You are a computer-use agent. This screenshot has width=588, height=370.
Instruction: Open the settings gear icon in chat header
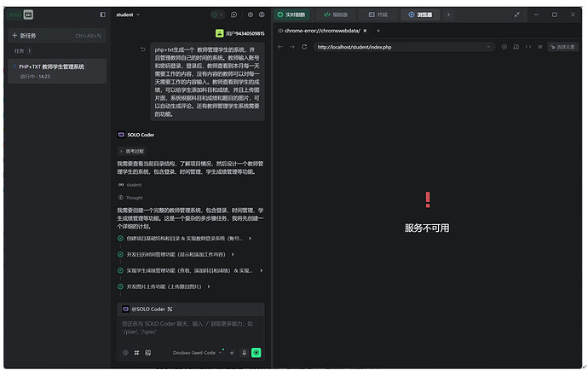(250, 14)
